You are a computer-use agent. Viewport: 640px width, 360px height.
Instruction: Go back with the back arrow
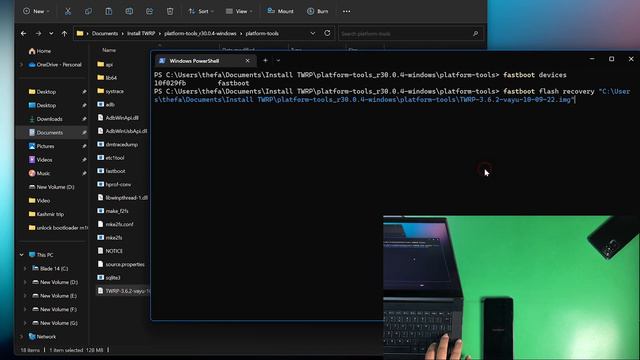[24, 33]
